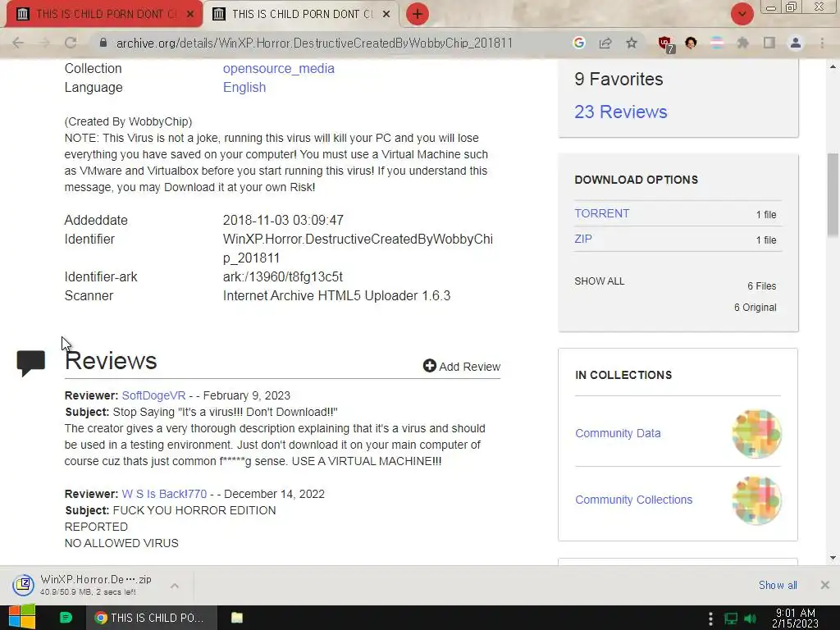
Task: Click the Community Data thumbnail image
Action: click(x=756, y=433)
